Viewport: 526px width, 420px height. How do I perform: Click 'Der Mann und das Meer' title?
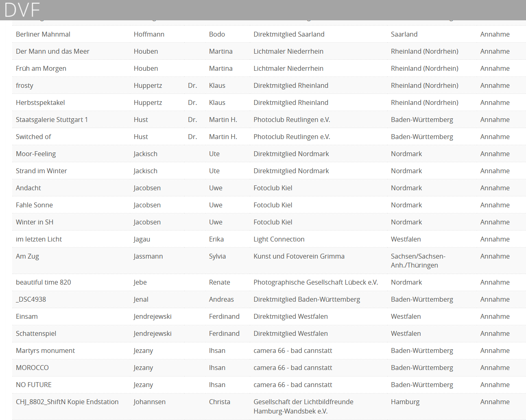click(52, 51)
